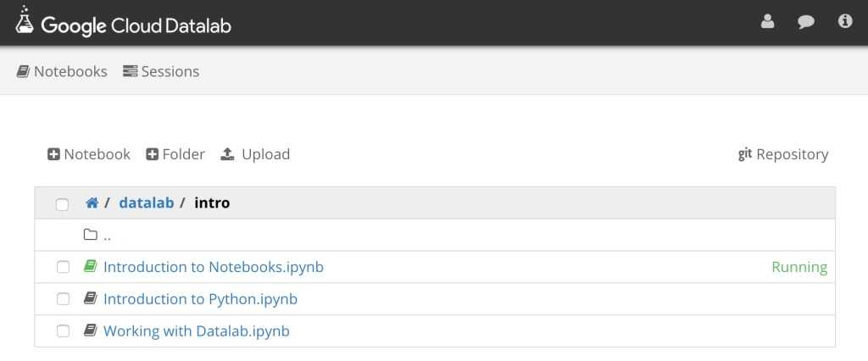Go to home directory via house icon

(x=92, y=203)
